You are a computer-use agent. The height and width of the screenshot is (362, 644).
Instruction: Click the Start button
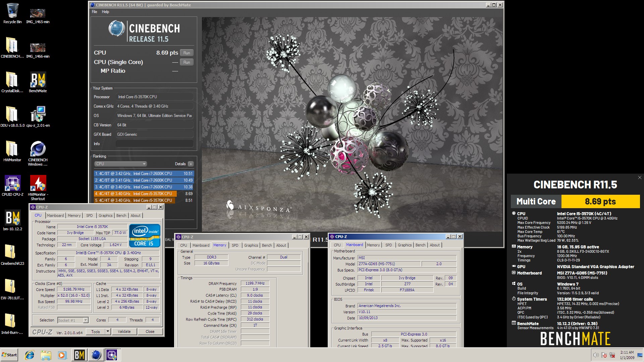click(x=9, y=355)
